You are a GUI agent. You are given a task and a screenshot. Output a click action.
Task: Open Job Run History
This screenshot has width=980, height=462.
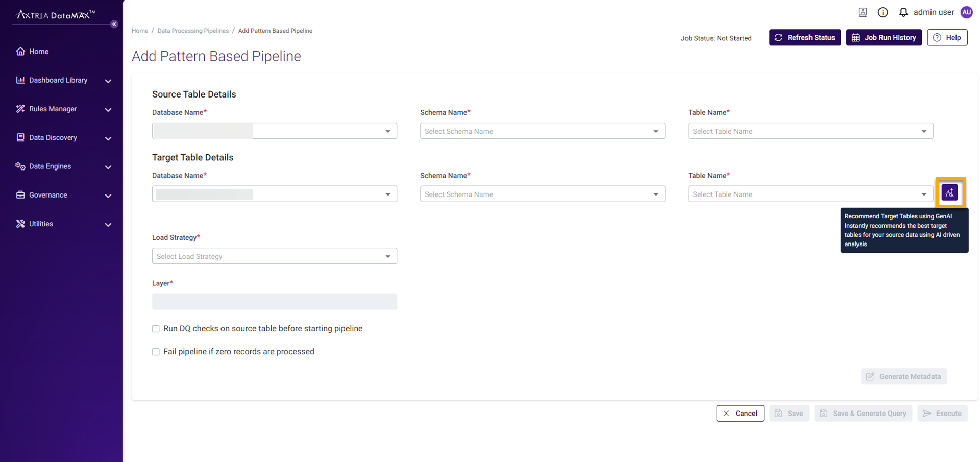pyautogui.click(x=884, y=37)
